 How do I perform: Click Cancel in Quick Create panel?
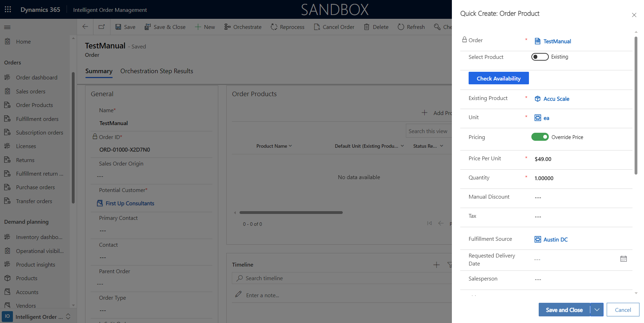(x=623, y=310)
